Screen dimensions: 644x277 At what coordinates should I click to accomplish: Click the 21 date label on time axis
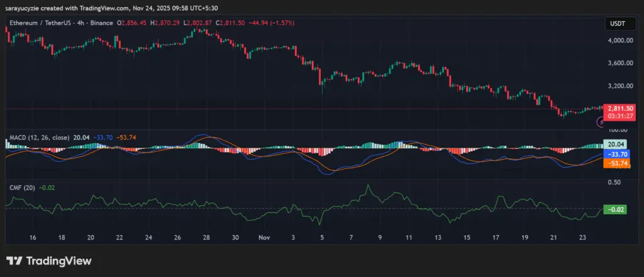click(553, 237)
